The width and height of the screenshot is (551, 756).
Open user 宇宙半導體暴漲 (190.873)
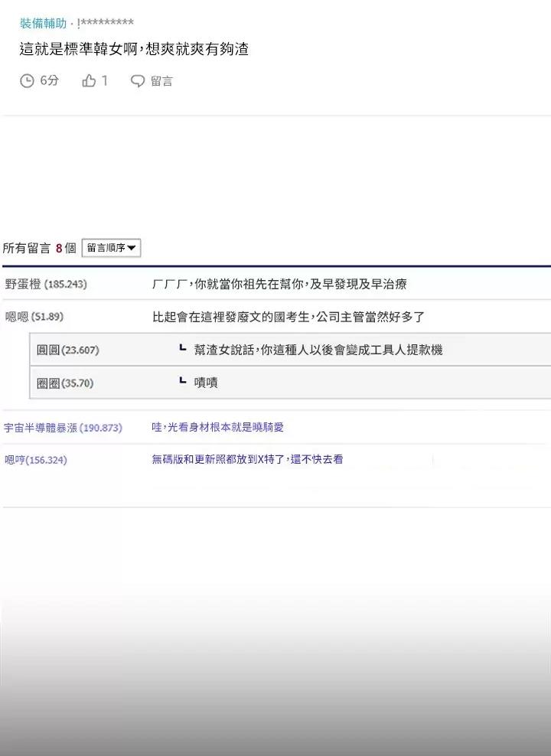tap(63, 428)
